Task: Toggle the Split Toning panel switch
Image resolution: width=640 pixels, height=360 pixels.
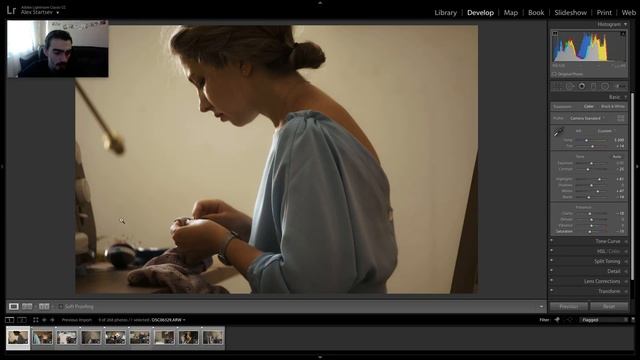Action: (x=551, y=260)
